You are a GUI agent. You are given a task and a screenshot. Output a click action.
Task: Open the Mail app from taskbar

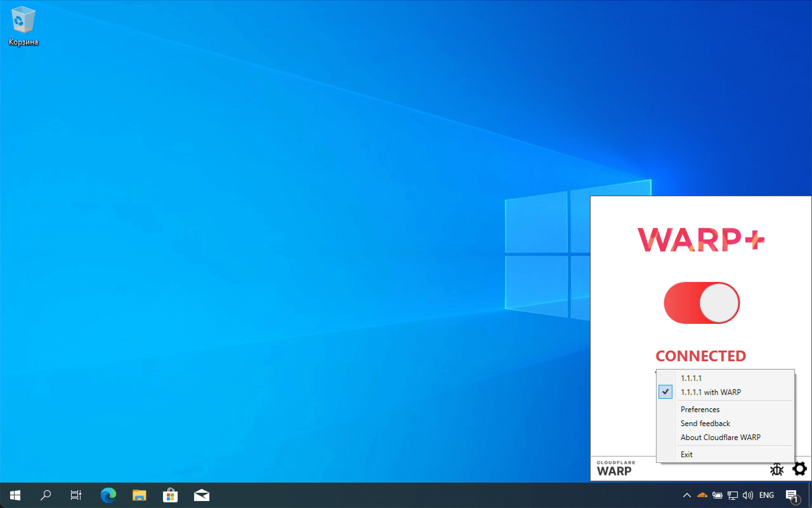pos(202,495)
